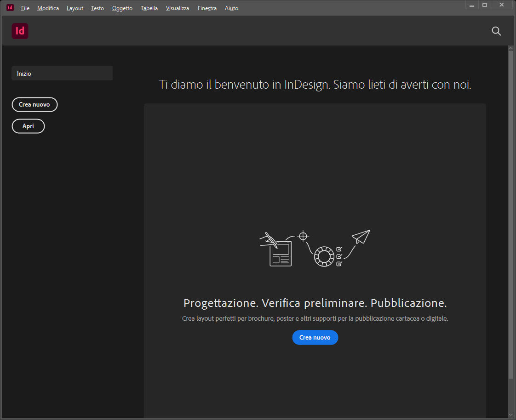Viewport: 516px width, 420px height.
Task: Click the workflow illustration graphic
Action: (x=315, y=248)
